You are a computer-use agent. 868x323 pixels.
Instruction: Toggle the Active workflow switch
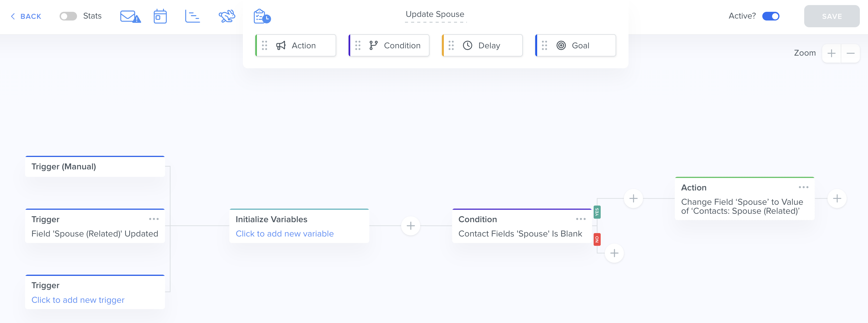tap(771, 16)
